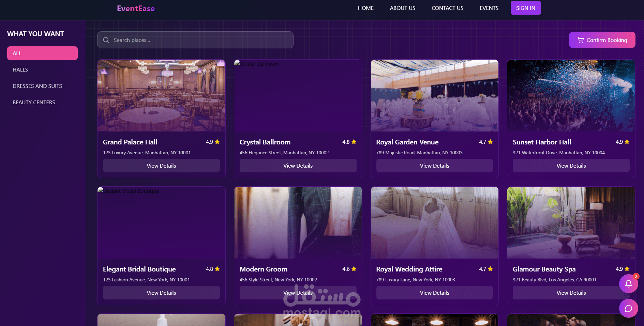Open the Sunset Harbor Hall photo

571,95
